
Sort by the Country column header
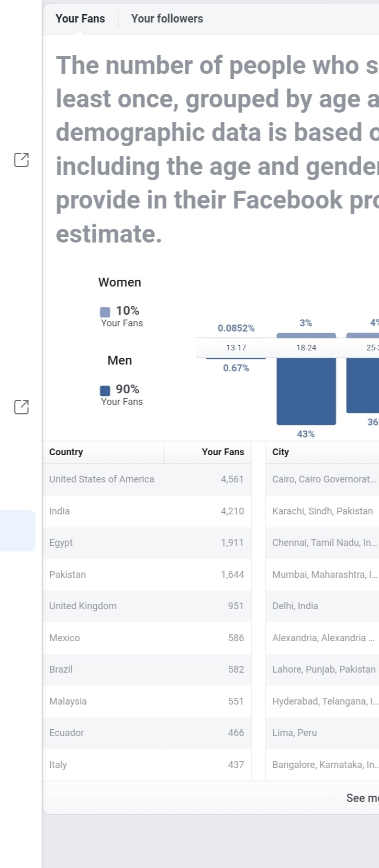[x=66, y=452]
